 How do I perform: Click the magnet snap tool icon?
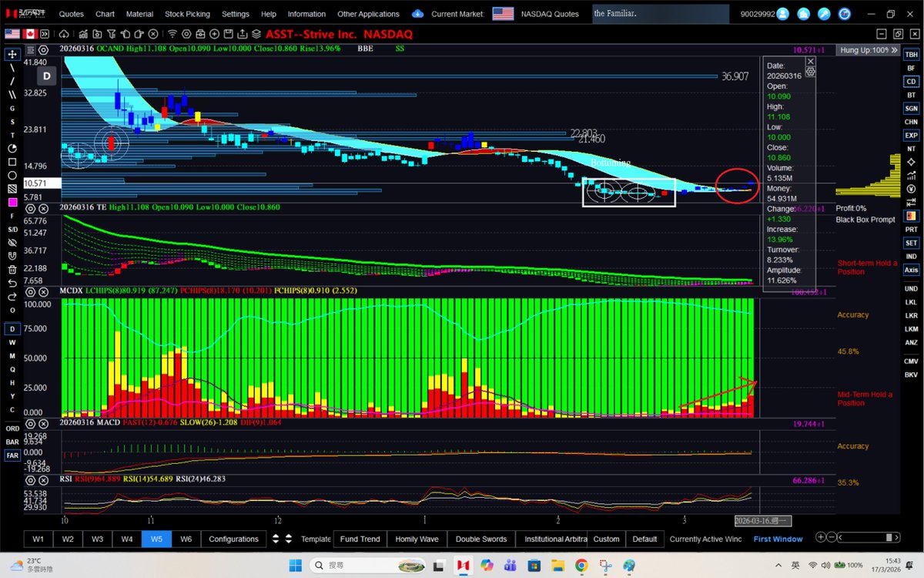pos(12,256)
